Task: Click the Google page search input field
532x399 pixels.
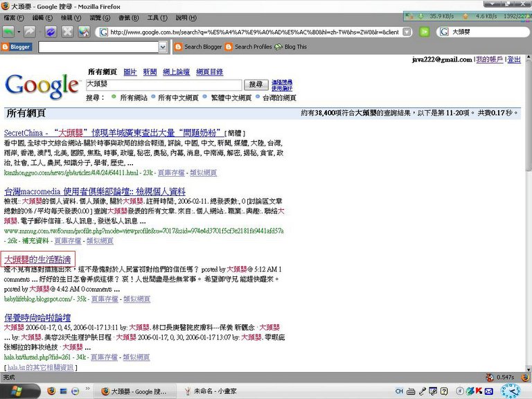Action: coord(164,85)
